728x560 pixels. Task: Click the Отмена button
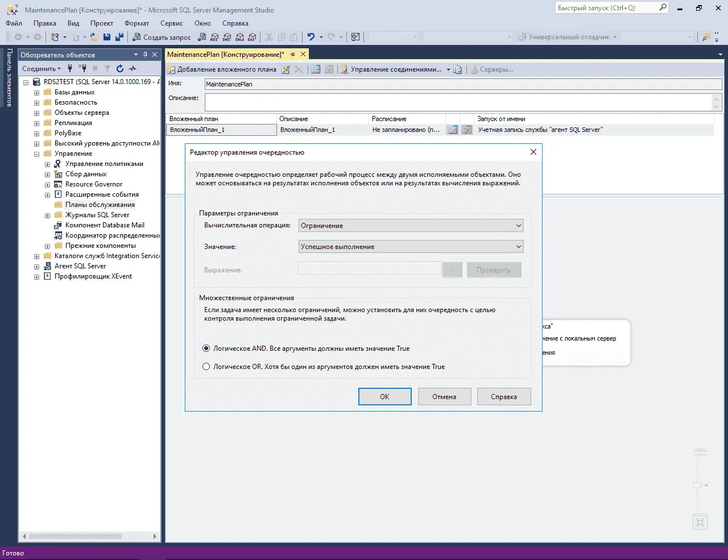(x=444, y=397)
